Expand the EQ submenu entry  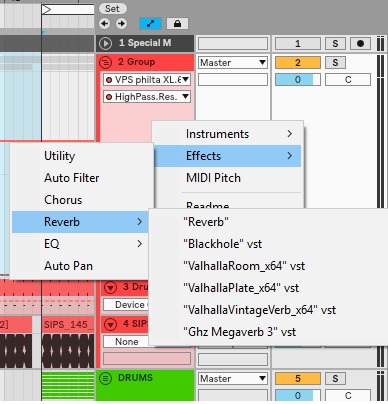80,244
